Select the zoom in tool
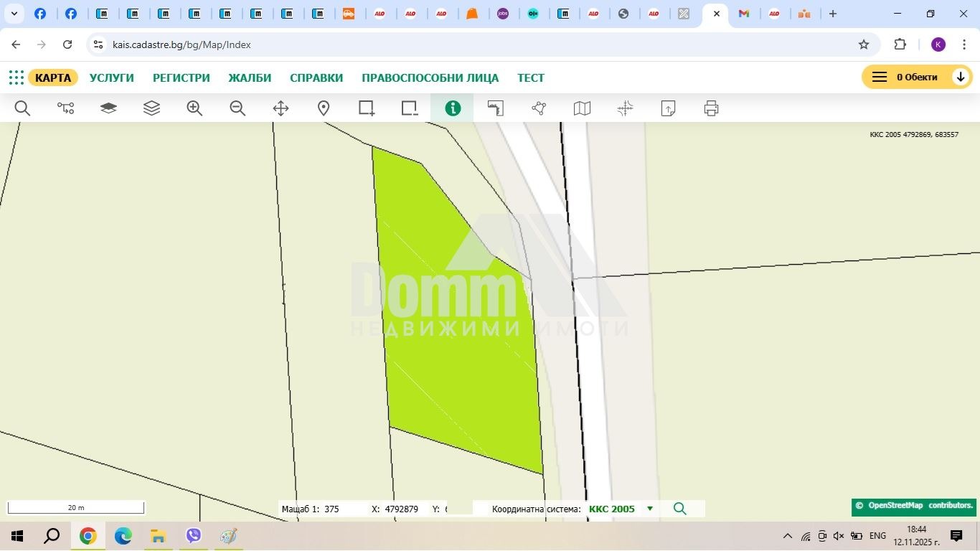 coord(194,108)
